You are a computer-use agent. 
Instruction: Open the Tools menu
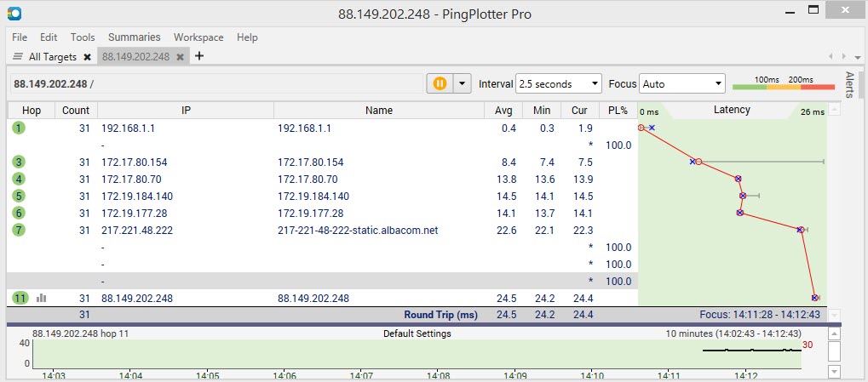point(83,37)
